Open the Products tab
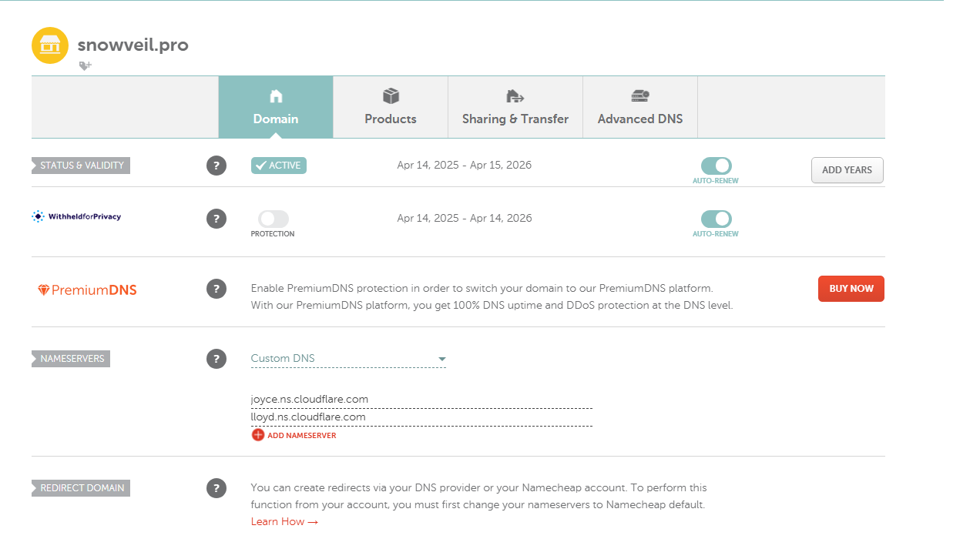 pyautogui.click(x=391, y=107)
